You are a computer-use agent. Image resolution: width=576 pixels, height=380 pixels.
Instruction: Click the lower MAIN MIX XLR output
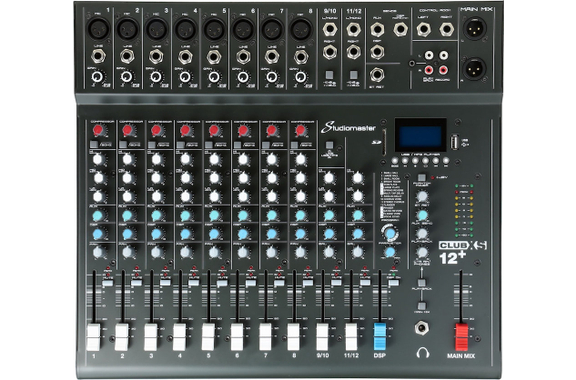click(x=475, y=68)
